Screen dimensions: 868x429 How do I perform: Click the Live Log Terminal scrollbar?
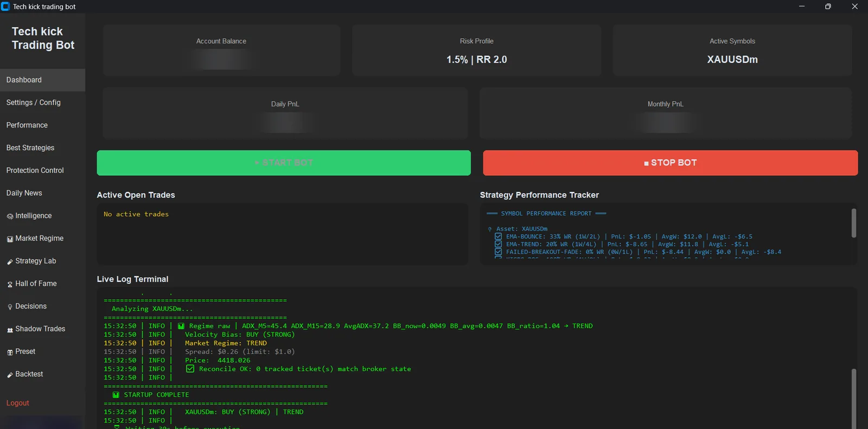tap(854, 399)
